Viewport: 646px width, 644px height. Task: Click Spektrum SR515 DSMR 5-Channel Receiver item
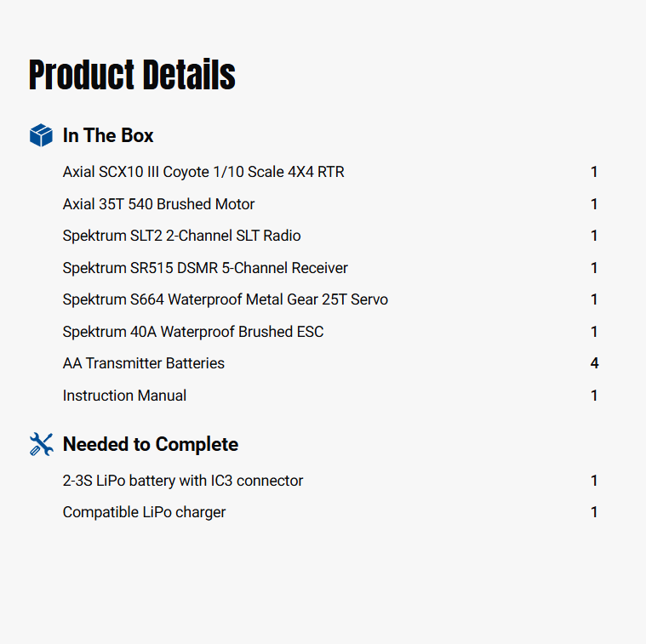click(205, 268)
